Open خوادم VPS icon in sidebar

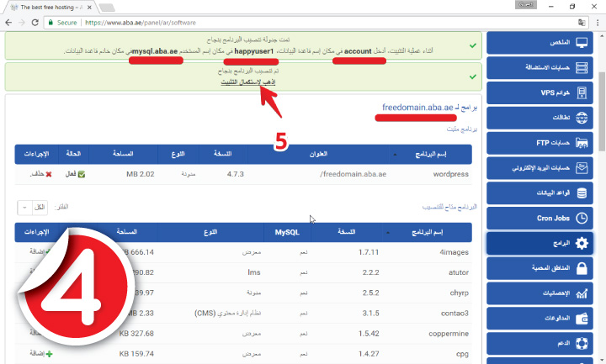582,92
